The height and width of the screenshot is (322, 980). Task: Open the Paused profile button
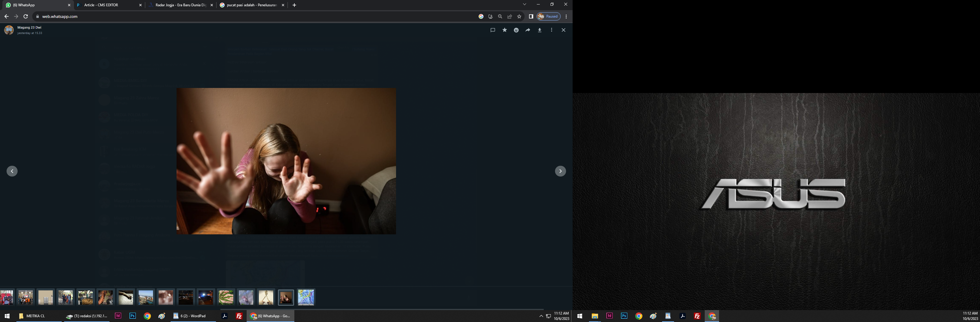[548, 16]
